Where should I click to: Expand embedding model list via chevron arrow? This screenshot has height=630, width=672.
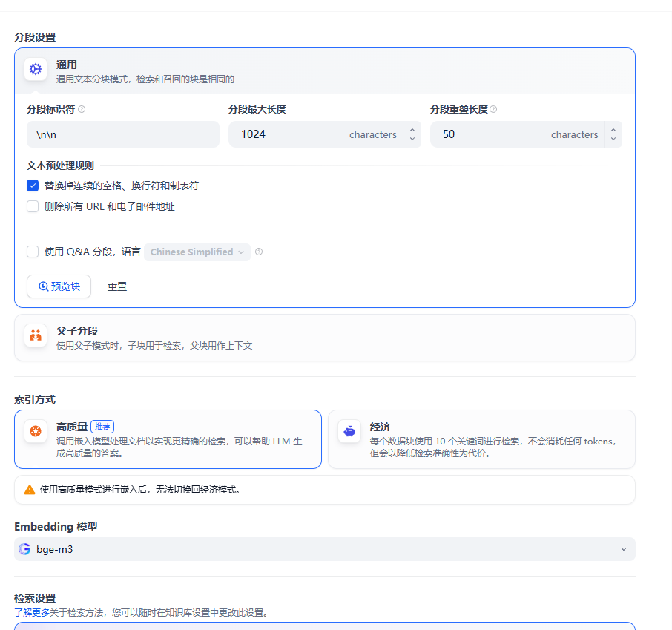tap(624, 549)
